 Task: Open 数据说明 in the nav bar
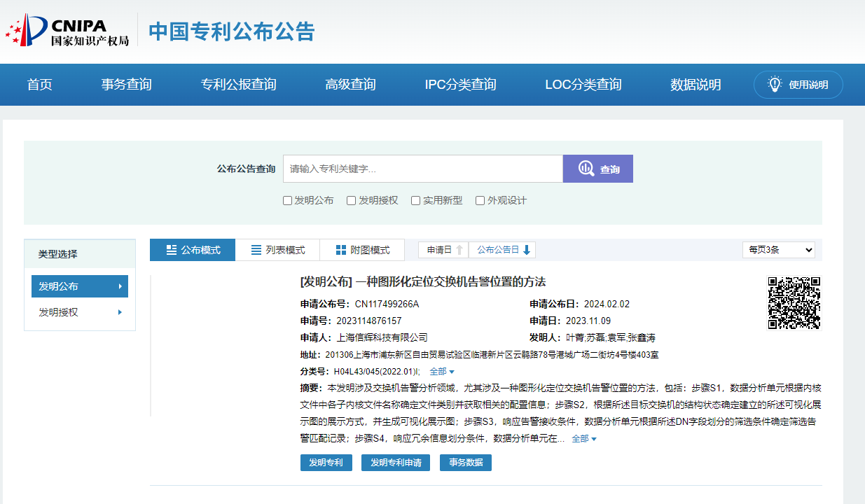pyautogui.click(x=696, y=85)
